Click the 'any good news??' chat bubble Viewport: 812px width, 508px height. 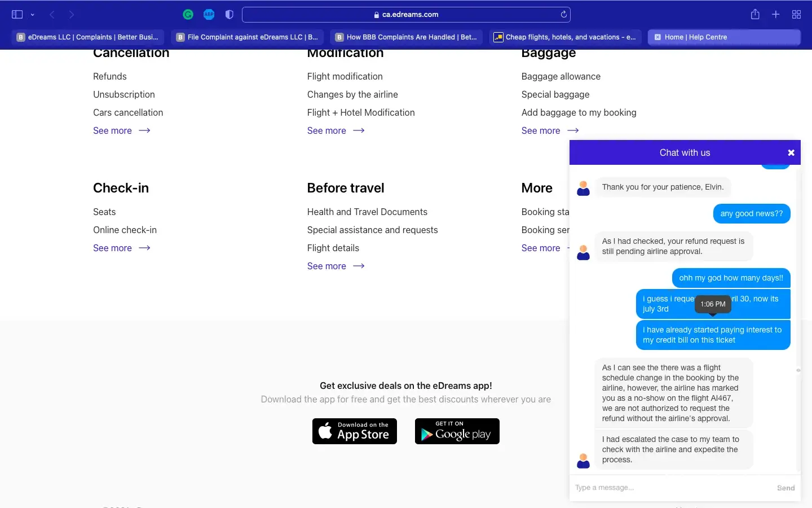coord(752,213)
